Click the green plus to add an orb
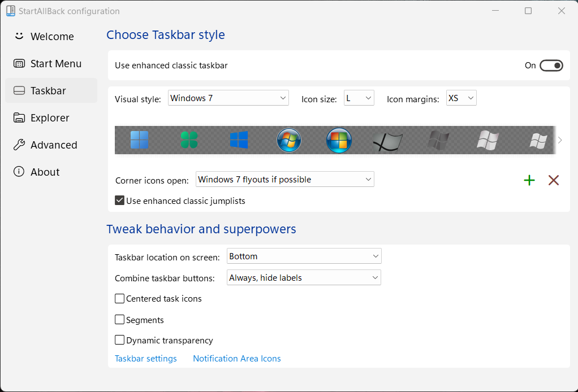 529,180
